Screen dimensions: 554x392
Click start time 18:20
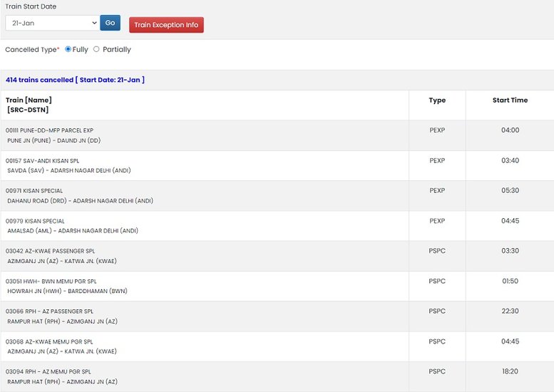click(511, 372)
